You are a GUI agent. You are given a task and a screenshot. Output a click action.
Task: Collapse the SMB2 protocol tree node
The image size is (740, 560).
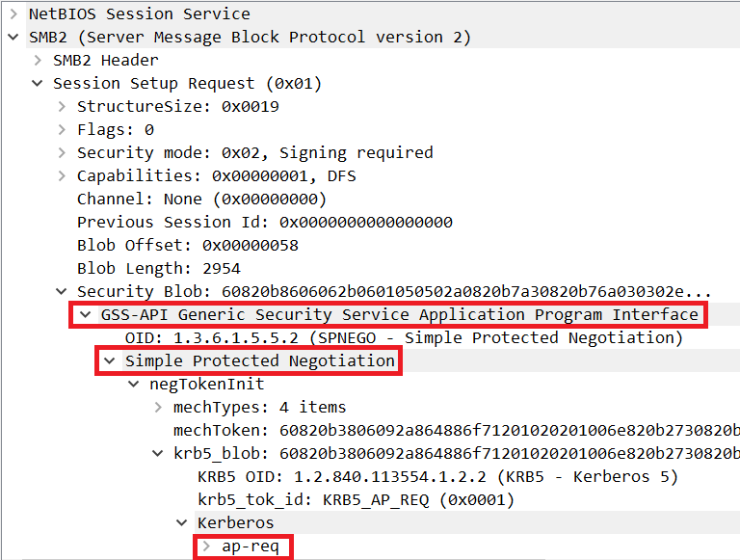13,38
